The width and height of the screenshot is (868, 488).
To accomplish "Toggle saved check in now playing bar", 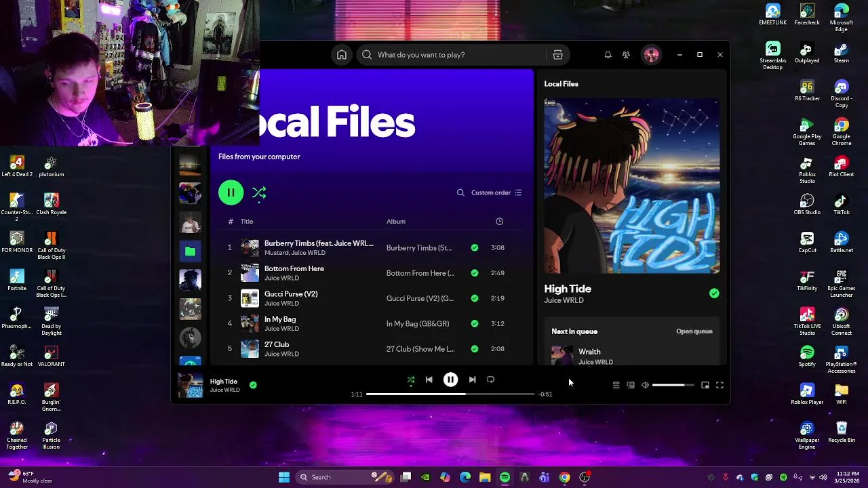I will [253, 385].
